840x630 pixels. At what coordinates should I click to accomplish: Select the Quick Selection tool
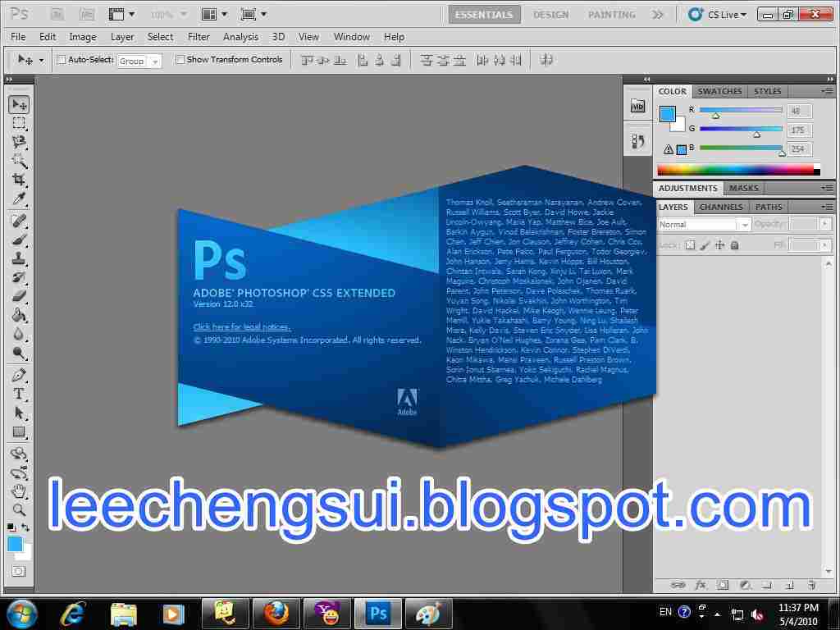coord(20,161)
